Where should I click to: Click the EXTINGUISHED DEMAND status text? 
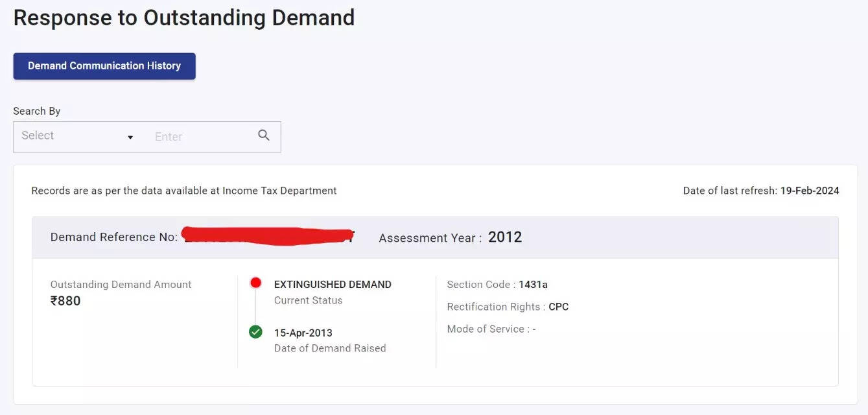[333, 284]
